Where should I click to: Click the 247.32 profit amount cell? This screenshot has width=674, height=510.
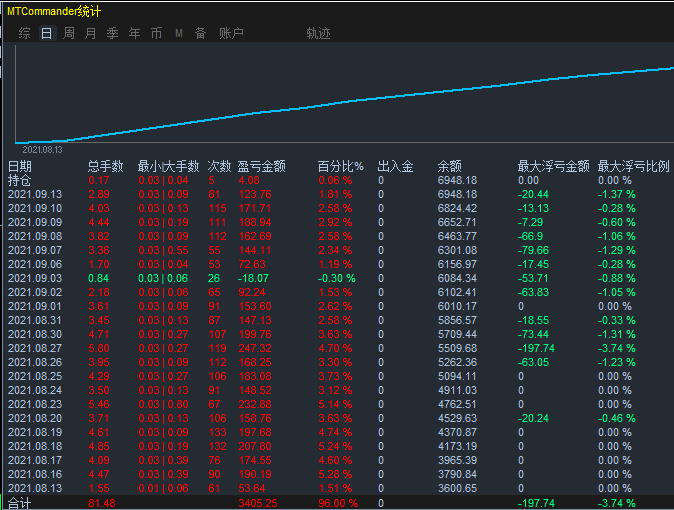coord(255,348)
